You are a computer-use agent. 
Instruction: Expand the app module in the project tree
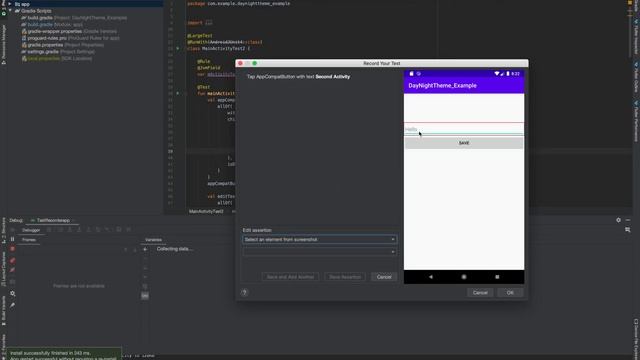(10, 4)
